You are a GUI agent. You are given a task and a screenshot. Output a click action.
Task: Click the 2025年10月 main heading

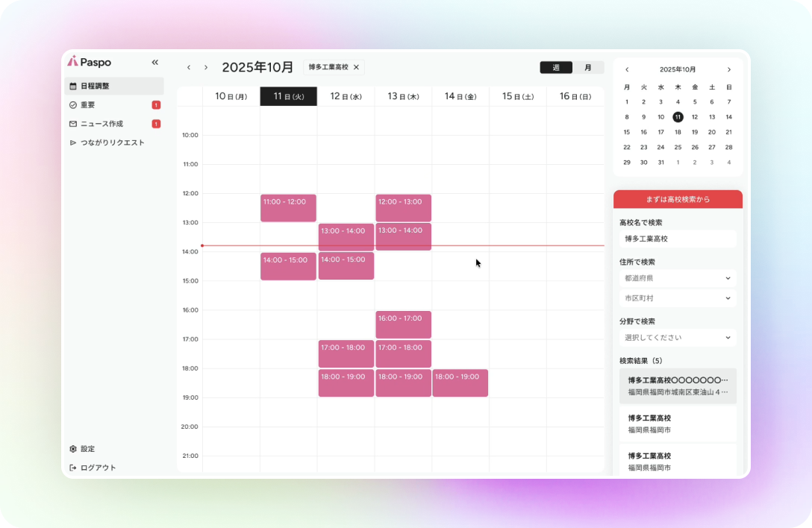pyautogui.click(x=257, y=67)
